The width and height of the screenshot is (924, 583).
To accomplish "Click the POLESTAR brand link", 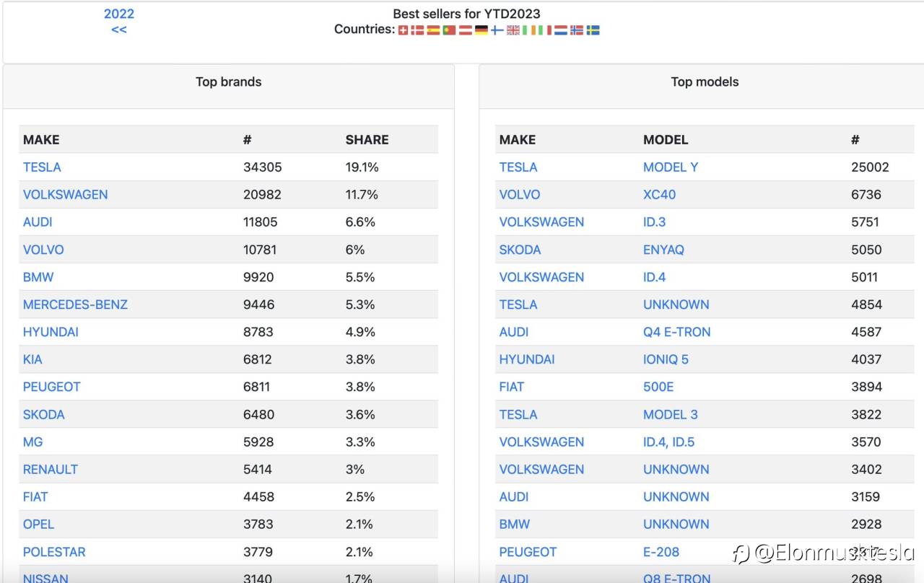I will tap(54, 552).
